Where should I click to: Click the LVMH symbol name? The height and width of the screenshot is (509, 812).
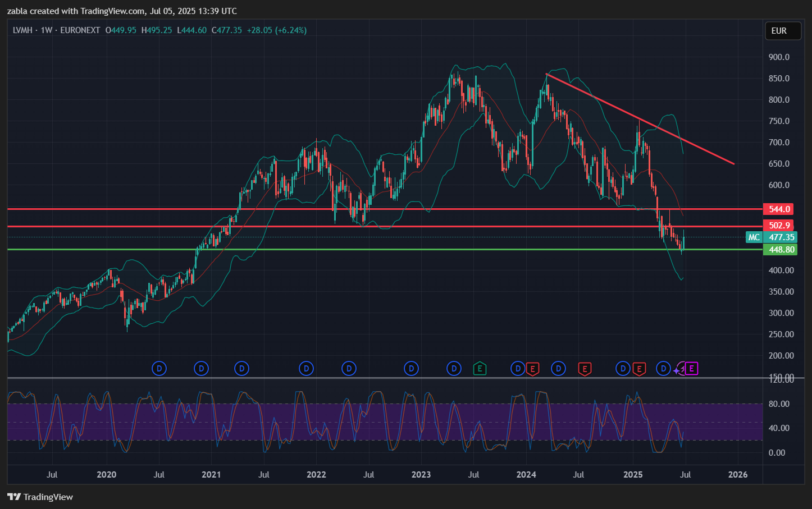(22, 30)
